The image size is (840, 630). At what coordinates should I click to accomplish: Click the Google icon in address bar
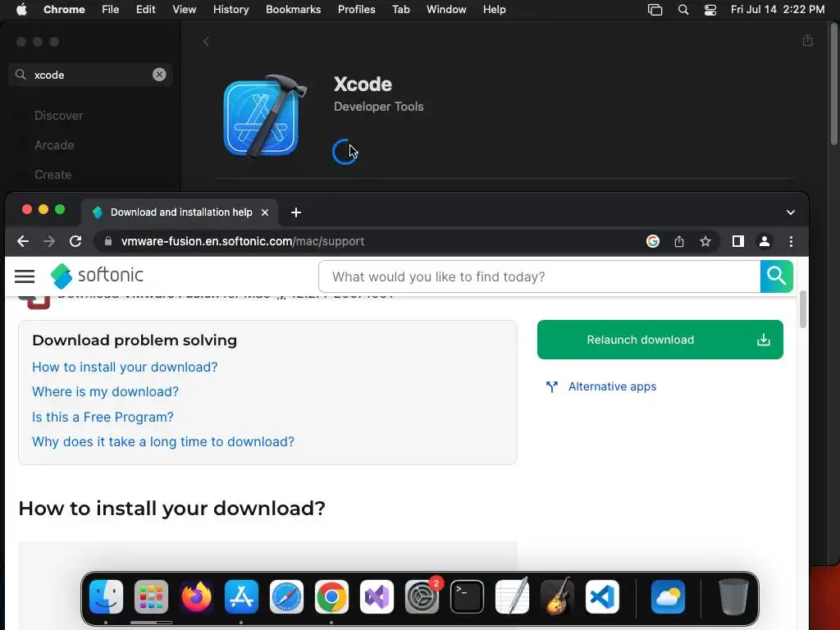(652, 242)
